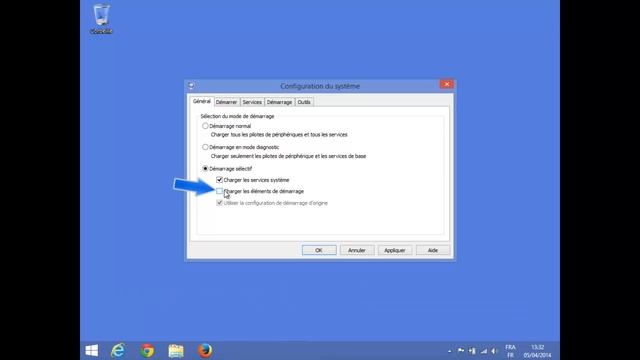Click the system configuration title bar icon
640x360 pixels.
point(191,86)
